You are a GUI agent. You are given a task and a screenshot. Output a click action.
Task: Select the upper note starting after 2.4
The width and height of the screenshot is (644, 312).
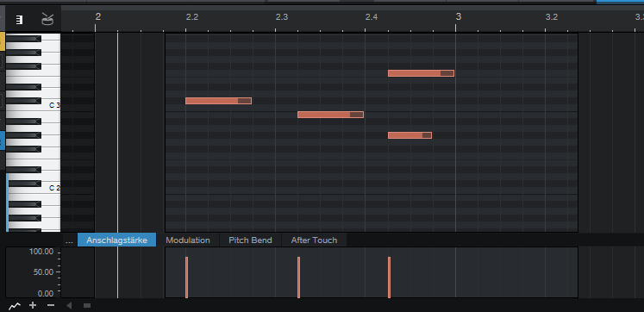pyautogui.click(x=421, y=73)
